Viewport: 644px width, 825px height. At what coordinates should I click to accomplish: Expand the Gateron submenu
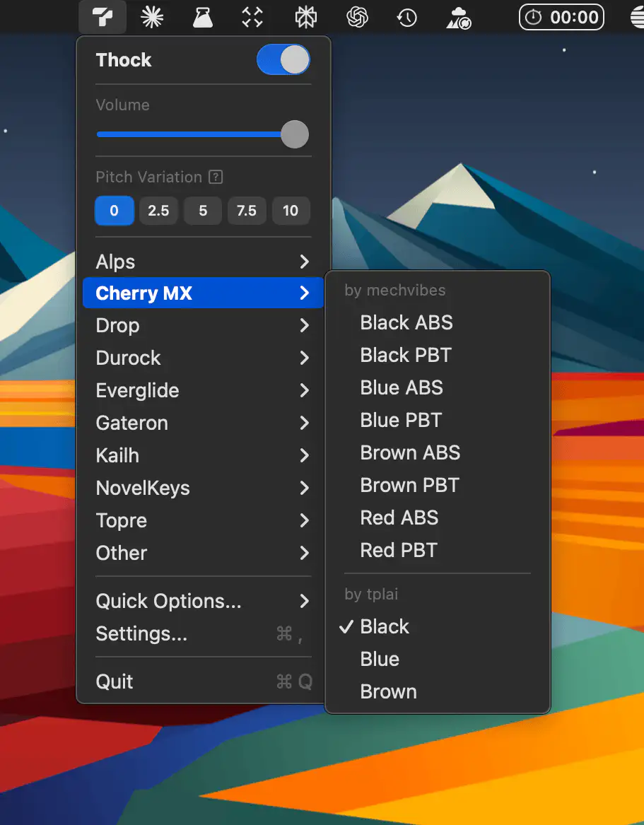tap(203, 423)
